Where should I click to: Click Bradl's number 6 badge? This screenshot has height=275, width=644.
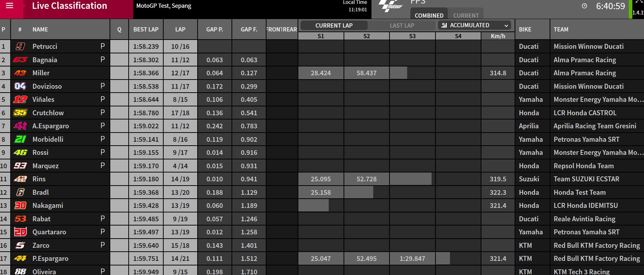pos(20,192)
